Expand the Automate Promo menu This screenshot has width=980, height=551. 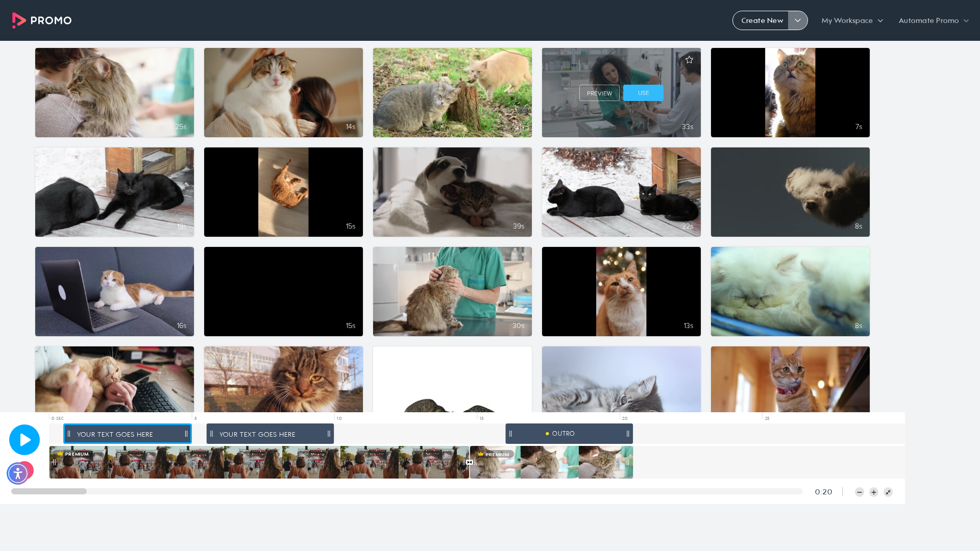tap(934, 20)
